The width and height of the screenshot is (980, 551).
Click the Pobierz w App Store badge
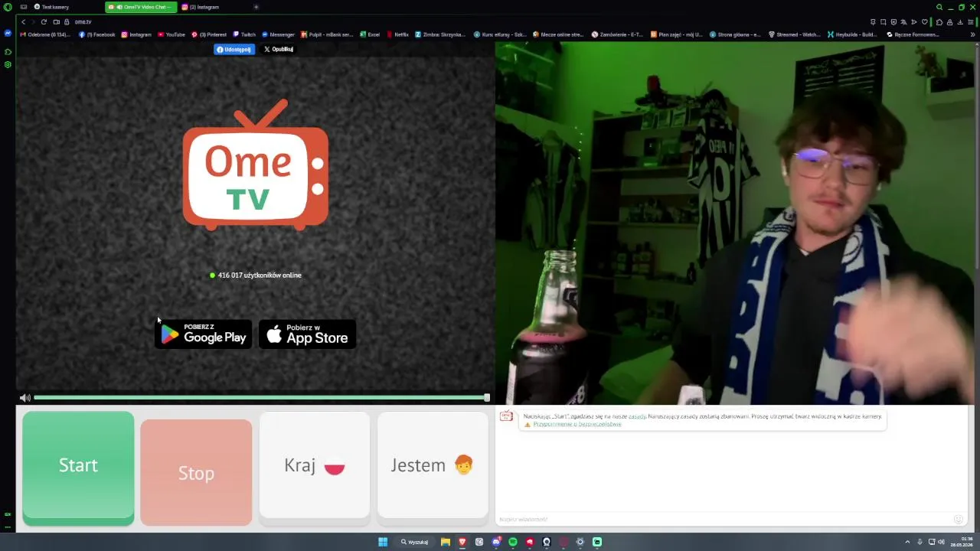[307, 334]
